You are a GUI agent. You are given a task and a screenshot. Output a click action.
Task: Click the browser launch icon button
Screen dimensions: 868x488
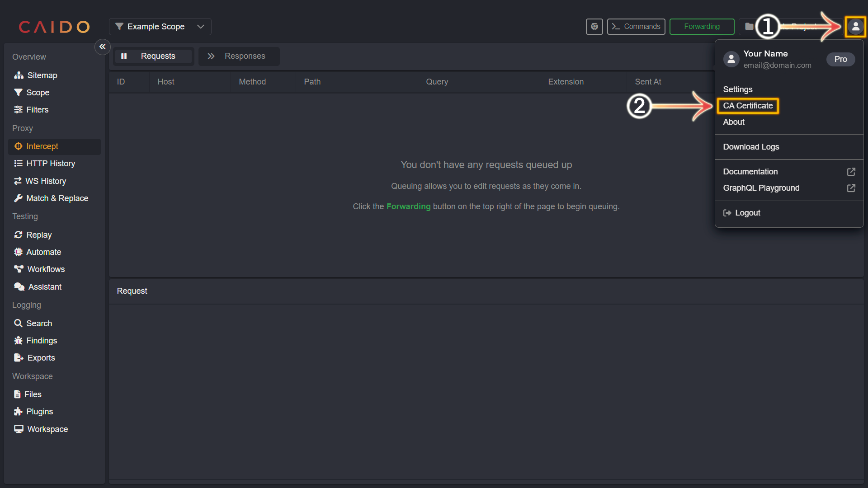594,27
